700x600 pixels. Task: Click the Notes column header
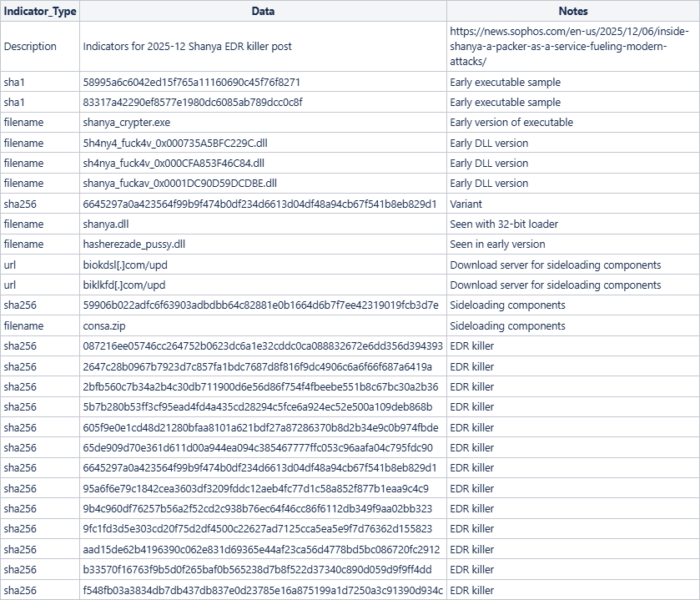(x=572, y=12)
